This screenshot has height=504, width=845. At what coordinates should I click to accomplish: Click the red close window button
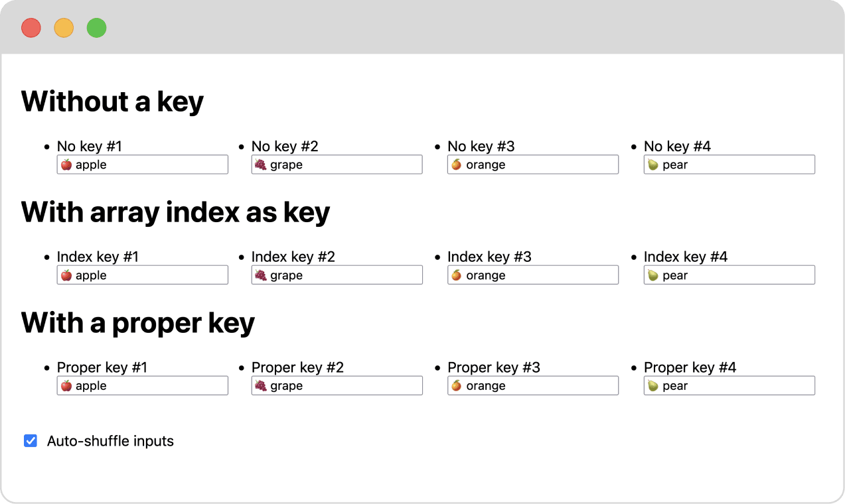pyautogui.click(x=31, y=28)
